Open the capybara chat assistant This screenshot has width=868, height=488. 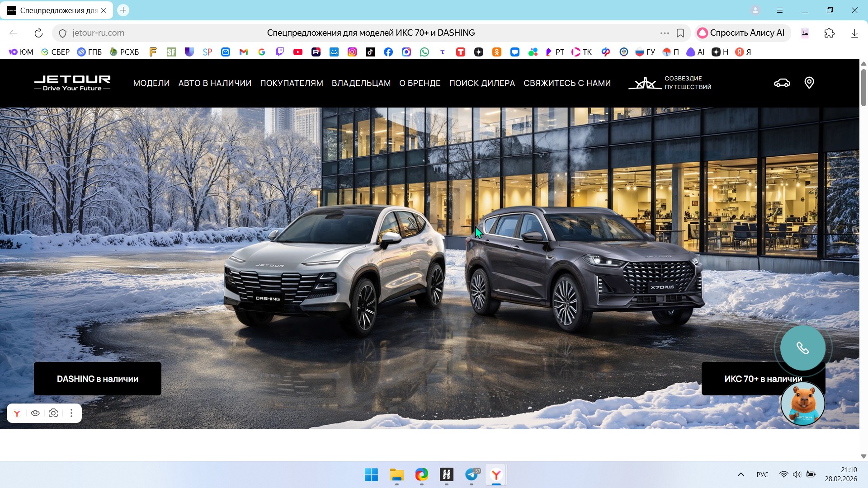click(802, 404)
